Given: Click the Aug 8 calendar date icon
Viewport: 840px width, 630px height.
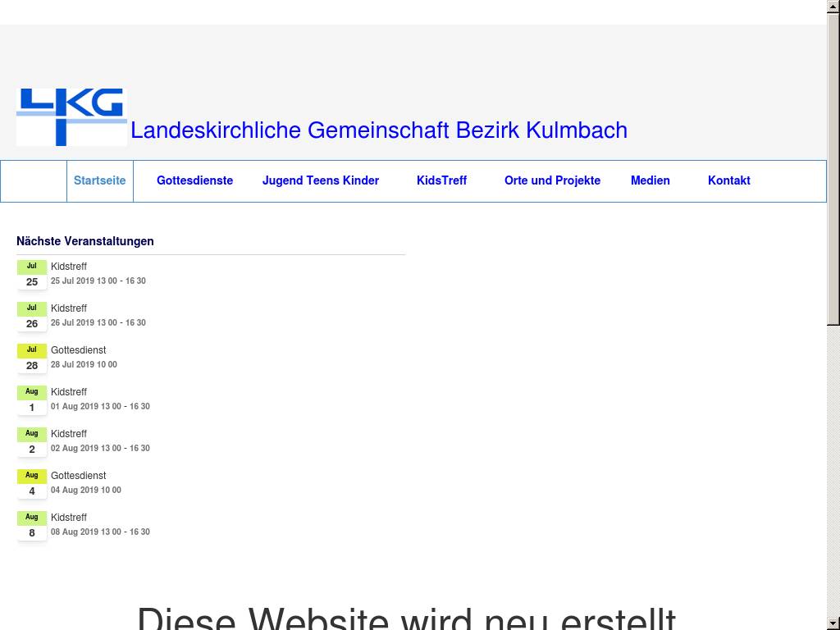Looking at the screenshot, I should click(32, 526).
